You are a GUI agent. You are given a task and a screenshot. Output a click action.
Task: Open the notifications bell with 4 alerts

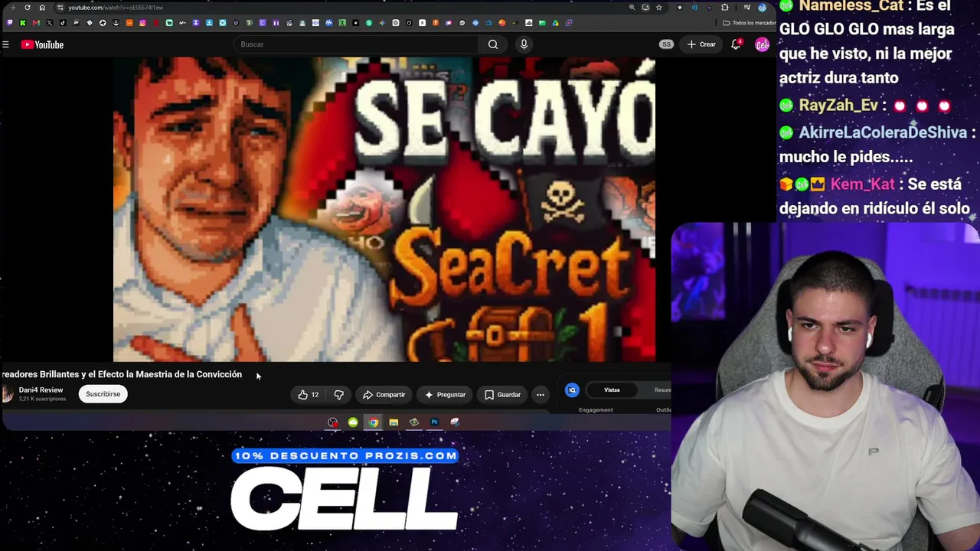point(736,44)
